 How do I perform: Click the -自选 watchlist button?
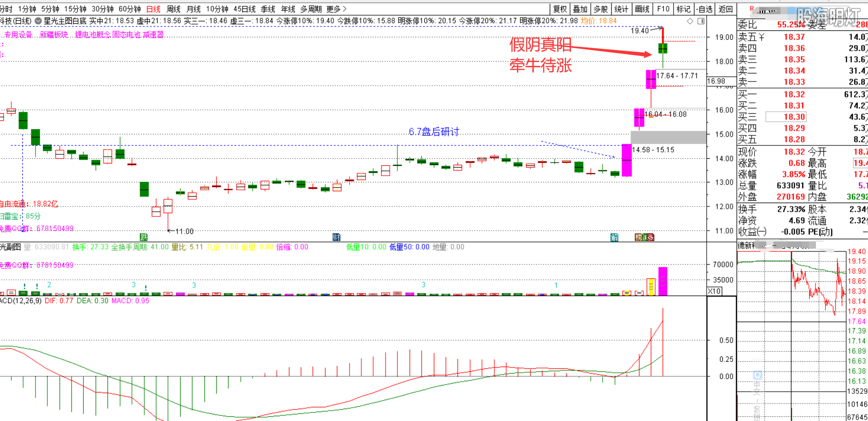tap(704, 9)
